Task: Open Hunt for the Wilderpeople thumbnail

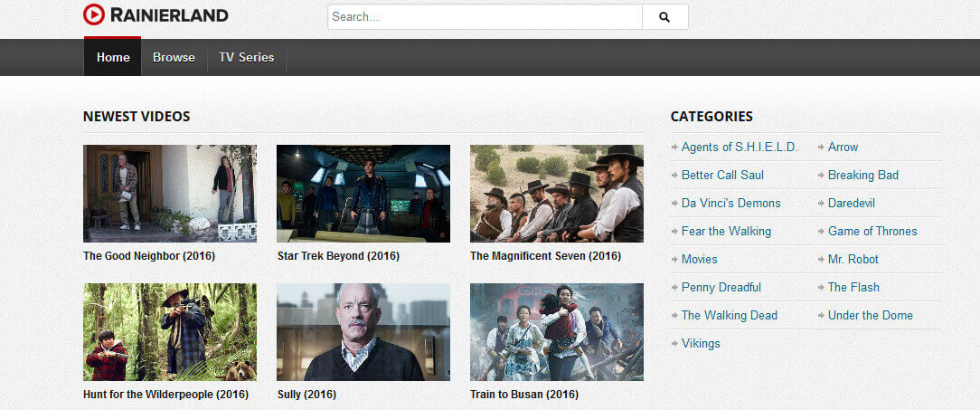Action: (170, 332)
